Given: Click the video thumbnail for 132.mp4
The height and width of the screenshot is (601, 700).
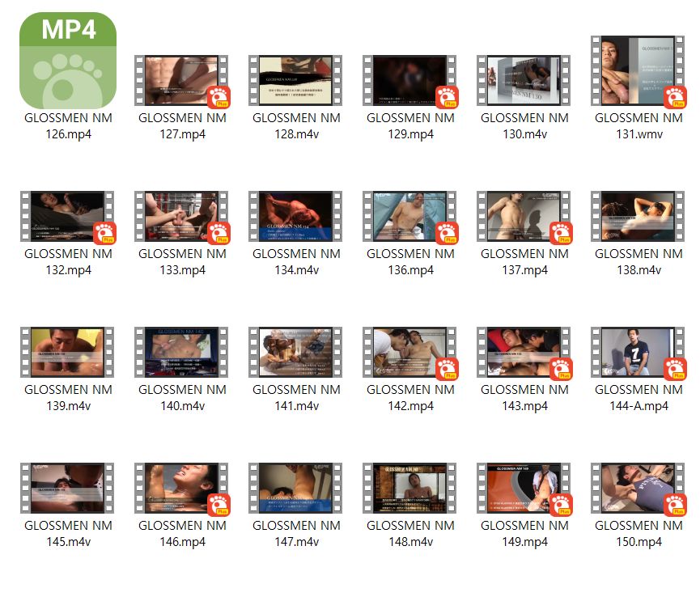Looking at the screenshot, I should coord(67,217).
